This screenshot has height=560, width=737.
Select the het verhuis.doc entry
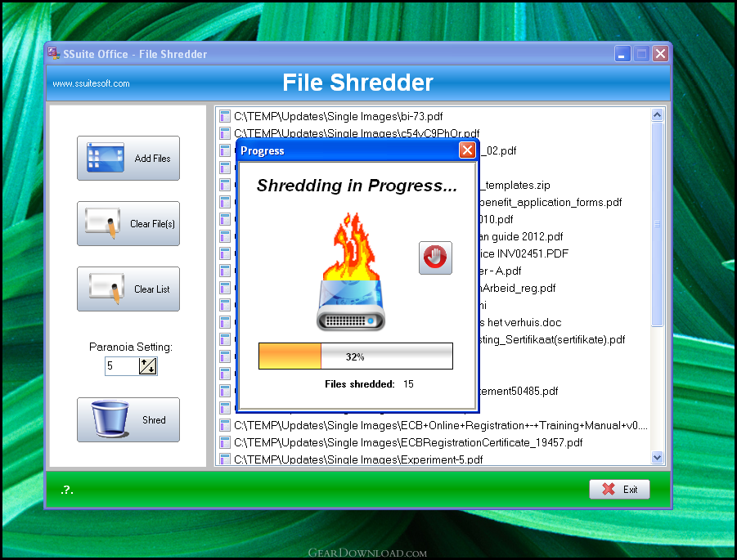click(x=520, y=323)
